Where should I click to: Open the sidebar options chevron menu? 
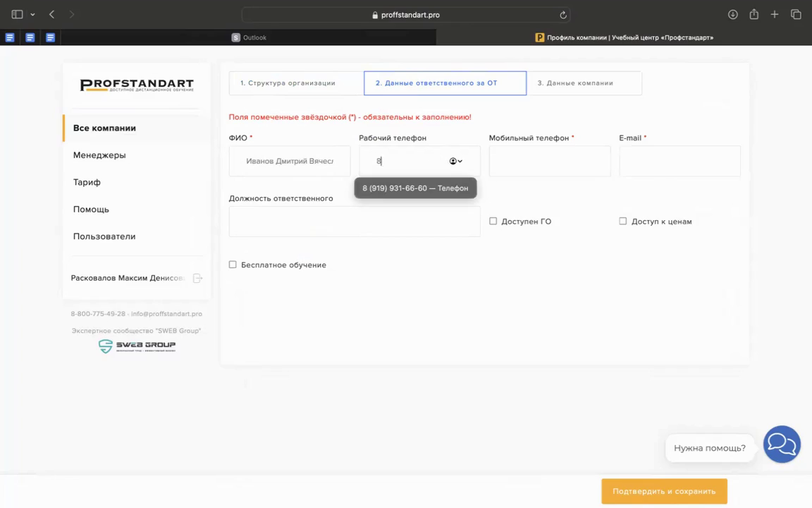coord(32,15)
